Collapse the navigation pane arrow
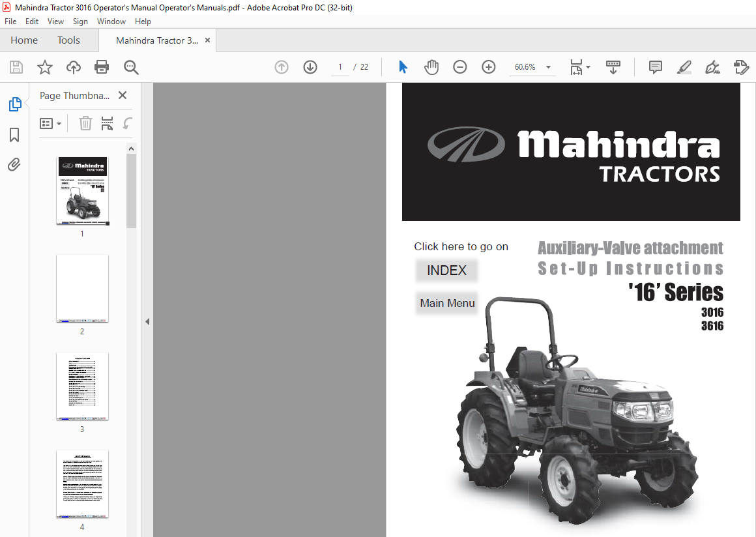756x537 pixels. (147, 321)
